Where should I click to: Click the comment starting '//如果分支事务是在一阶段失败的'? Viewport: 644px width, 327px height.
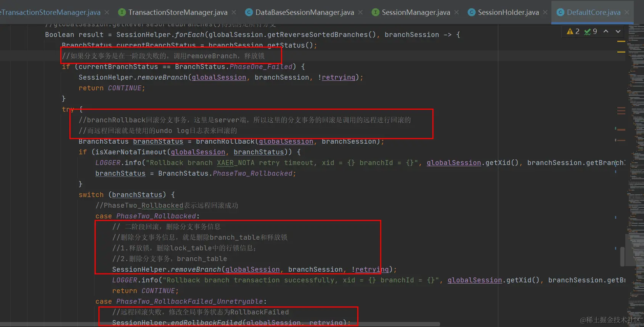click(163, 56)
